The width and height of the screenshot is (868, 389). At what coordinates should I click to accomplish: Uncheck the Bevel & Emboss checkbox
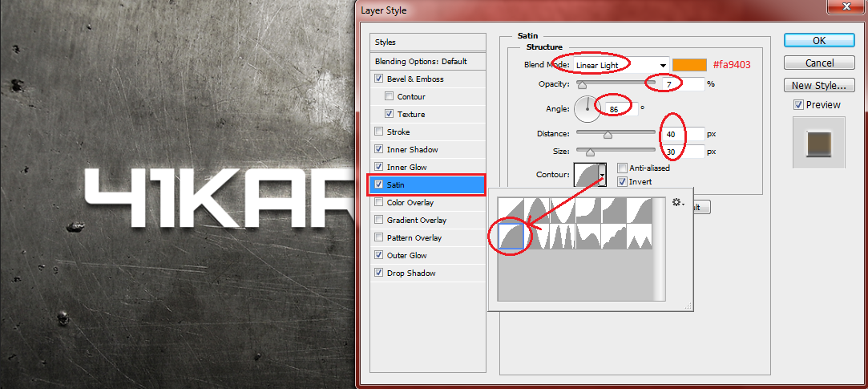tap(378, 79)
